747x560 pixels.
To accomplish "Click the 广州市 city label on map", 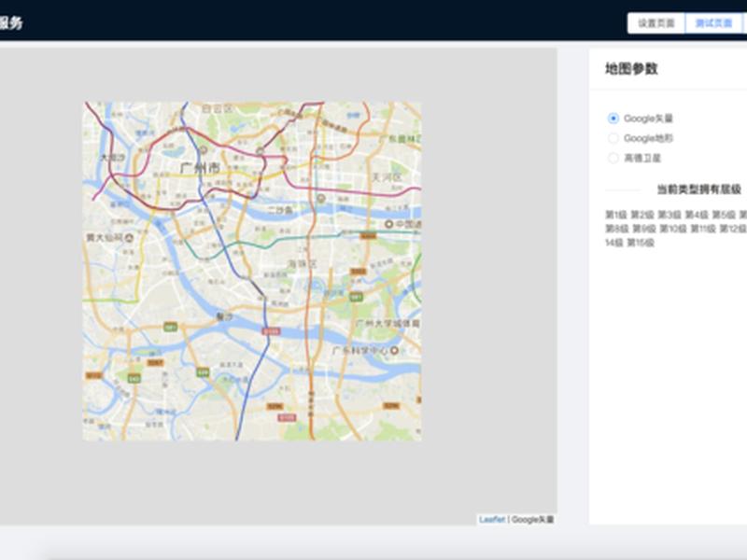I will pyautogui.click(x=200, y=168).
